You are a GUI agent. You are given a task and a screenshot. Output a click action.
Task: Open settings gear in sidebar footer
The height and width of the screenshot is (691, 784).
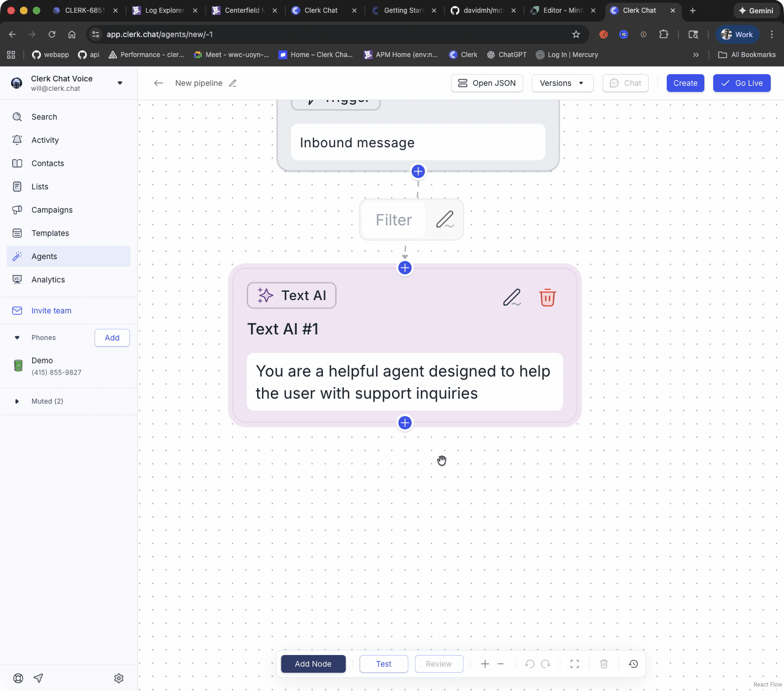(119, 678)
